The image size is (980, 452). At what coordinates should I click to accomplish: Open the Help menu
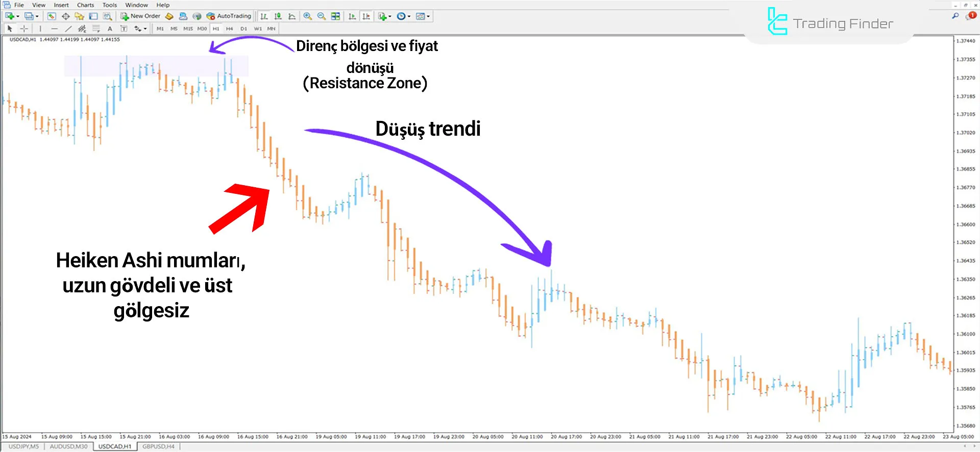163,5
